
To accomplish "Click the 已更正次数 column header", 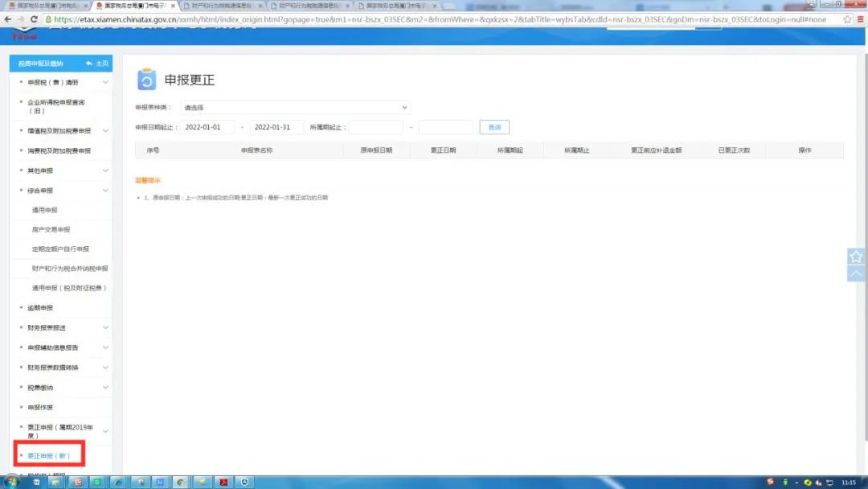I will click(x=734, y=150).
